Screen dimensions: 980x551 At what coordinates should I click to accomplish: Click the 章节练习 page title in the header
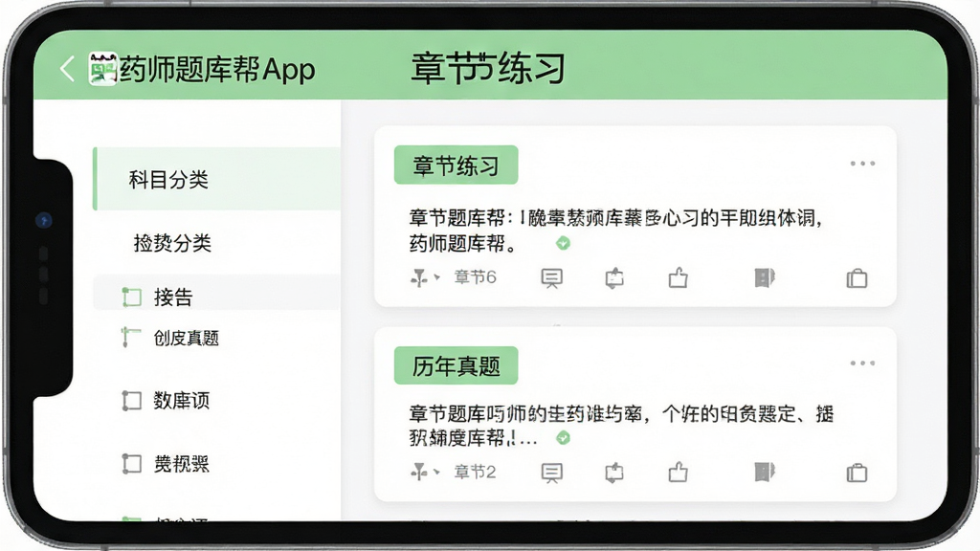click(x=488, y=68)
